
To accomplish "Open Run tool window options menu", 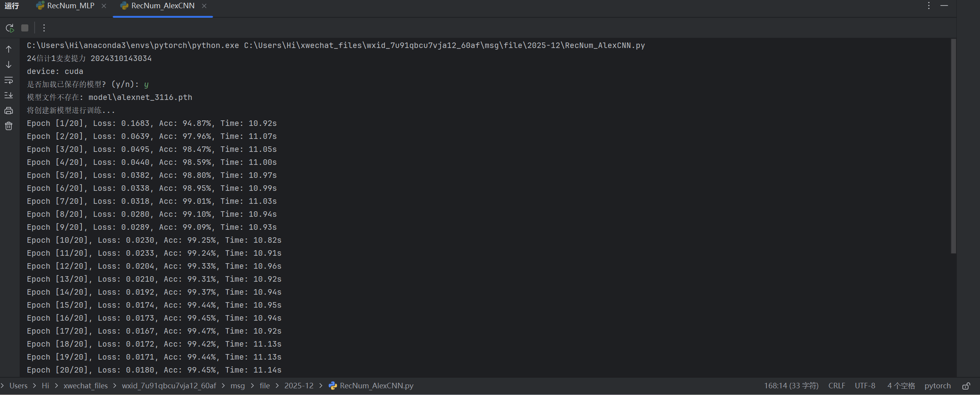I will pyautogui.click(x=929, y=6).
